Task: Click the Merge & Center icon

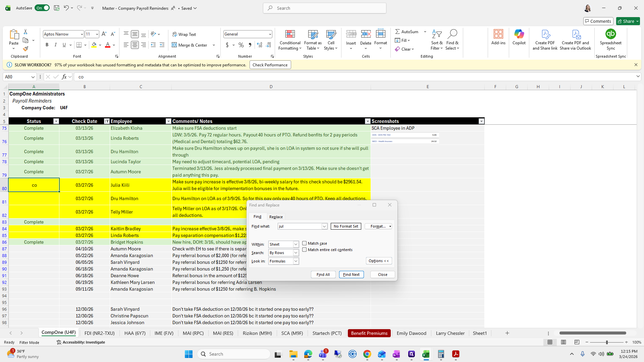Action: tap(174, 45)
